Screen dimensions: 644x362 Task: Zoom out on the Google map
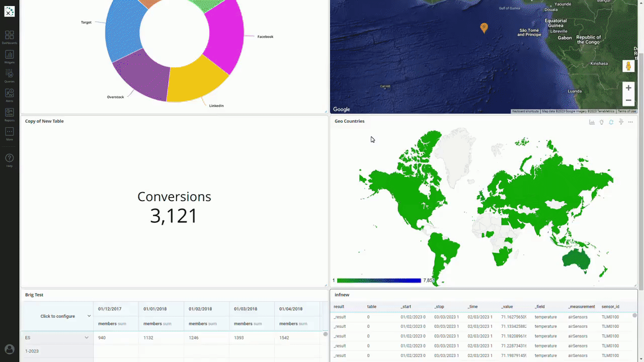(x=628, y=100)
